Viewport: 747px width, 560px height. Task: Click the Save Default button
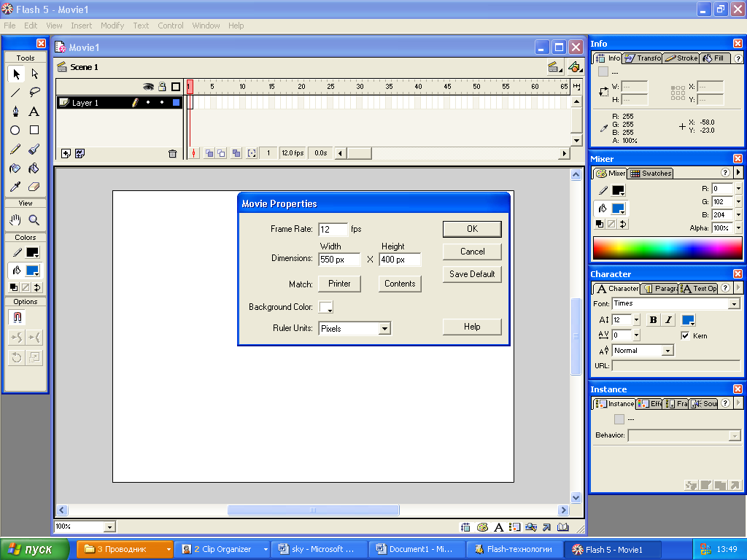[472, 274]
